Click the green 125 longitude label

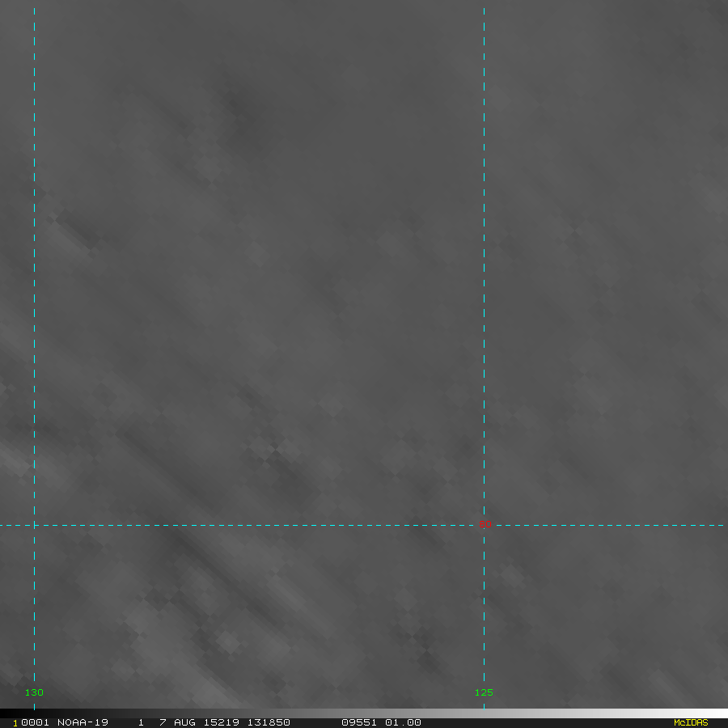tap(484, 692)
